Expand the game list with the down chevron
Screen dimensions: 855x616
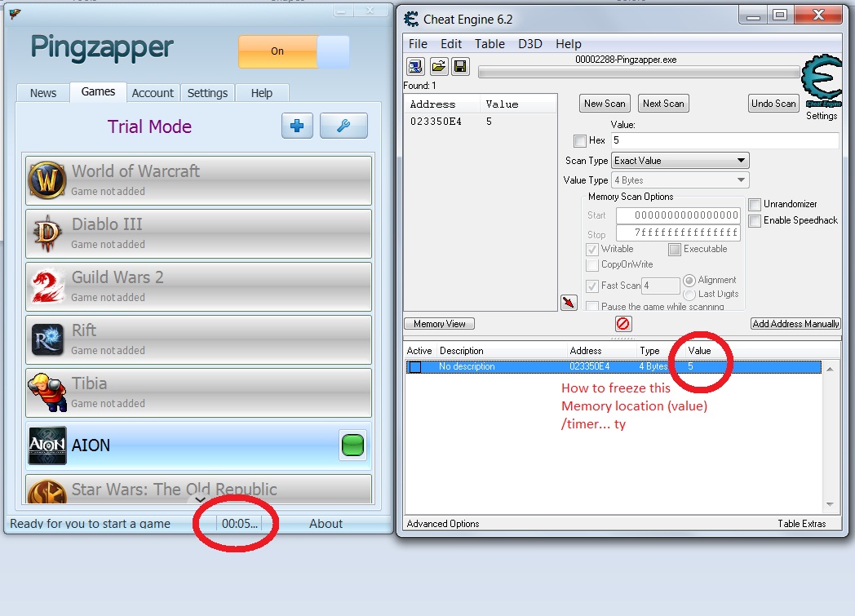(200, 499)
